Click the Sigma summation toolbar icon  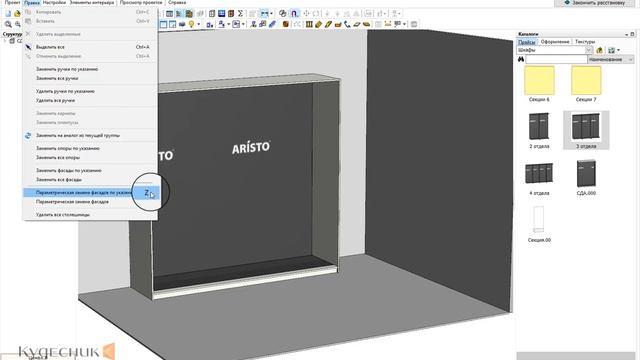coord(240,13)
